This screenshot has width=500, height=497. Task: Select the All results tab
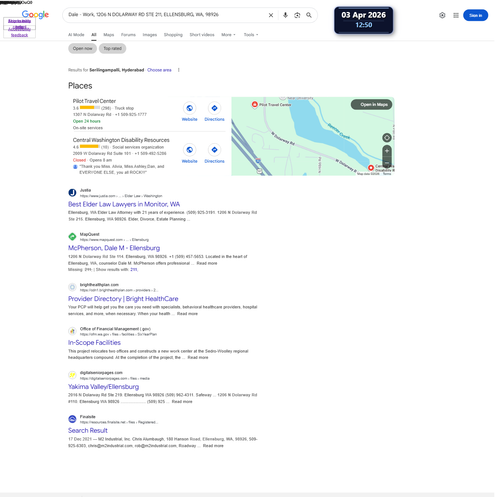coord(94,35)
